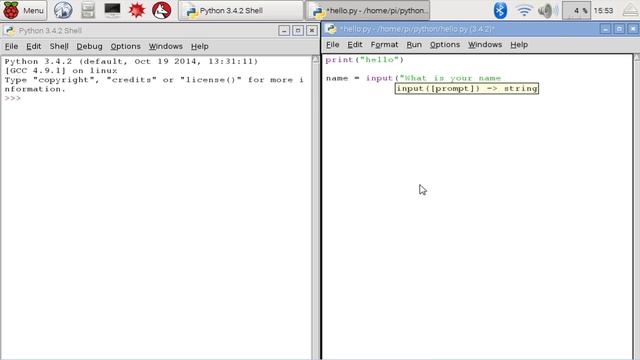Open Edit menu in Python Shell window
This screenshot has width=640, height=360.
pos(33,46)
